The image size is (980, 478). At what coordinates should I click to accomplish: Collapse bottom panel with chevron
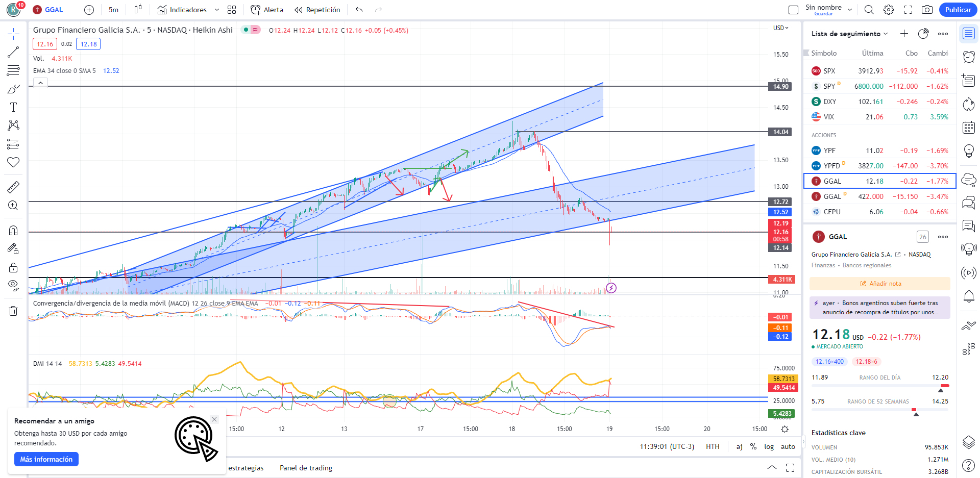(772, 468)
